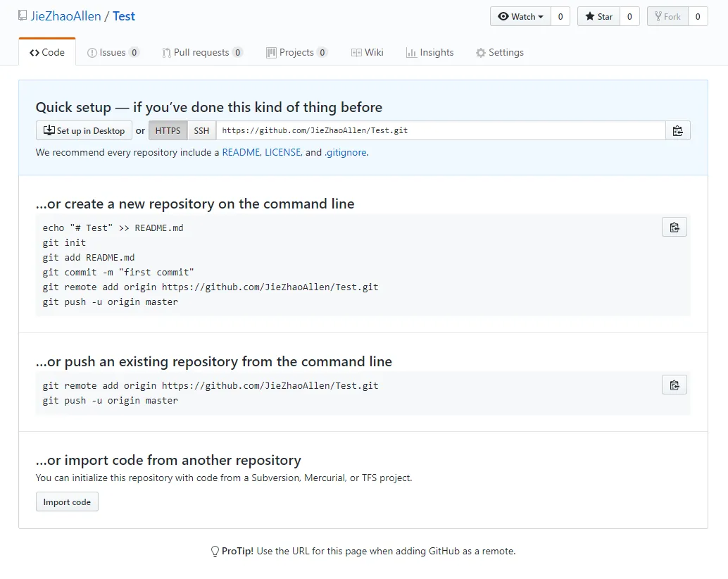Select HTTPS clone protocol

coord(168,130)
